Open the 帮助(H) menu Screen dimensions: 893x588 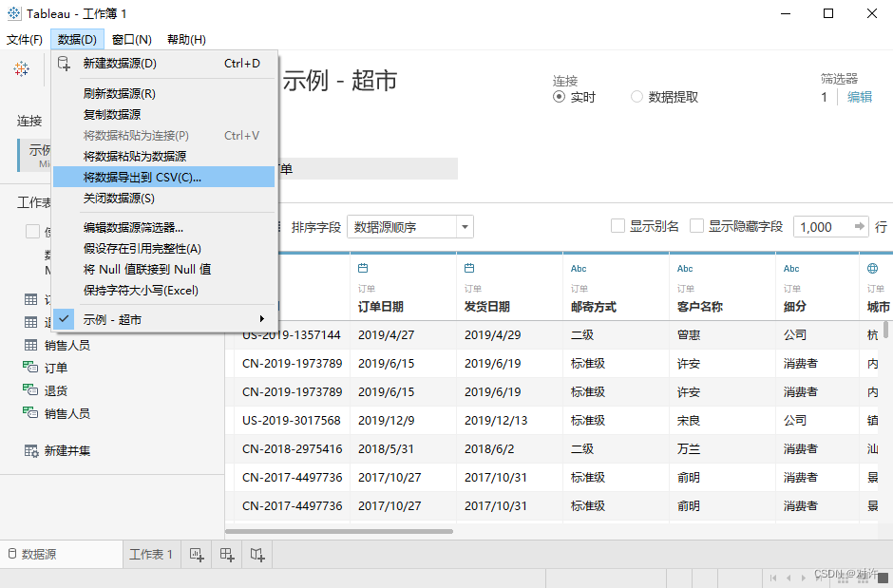pyautogui.click(x=186, y=39)
